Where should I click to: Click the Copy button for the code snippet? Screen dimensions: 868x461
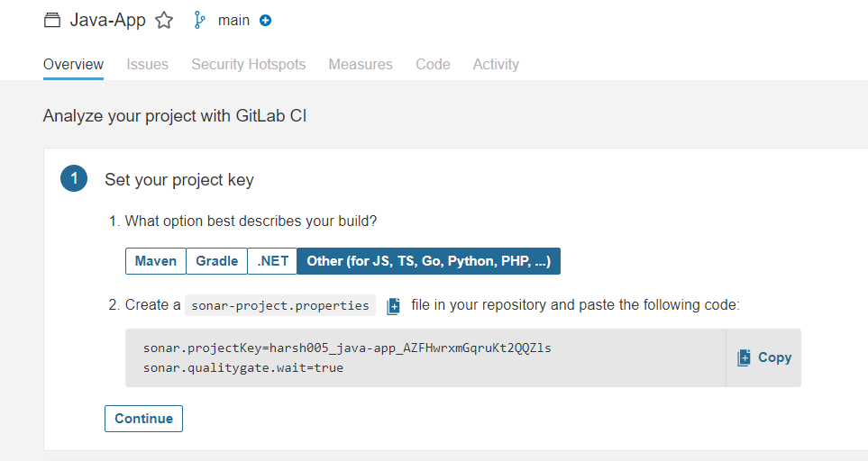pyautogui.click(x=763, y=357)
